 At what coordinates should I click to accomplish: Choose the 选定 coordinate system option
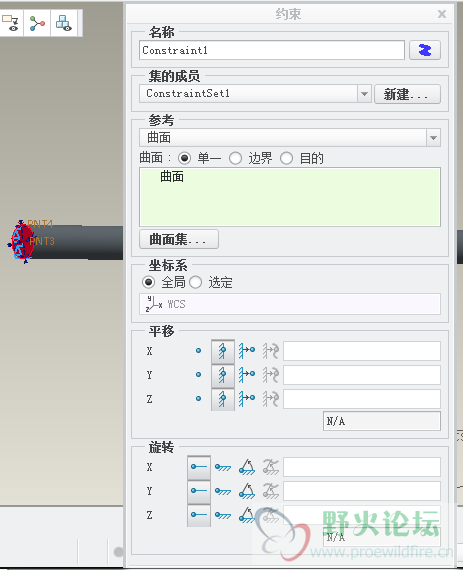(x=196, y=282)
